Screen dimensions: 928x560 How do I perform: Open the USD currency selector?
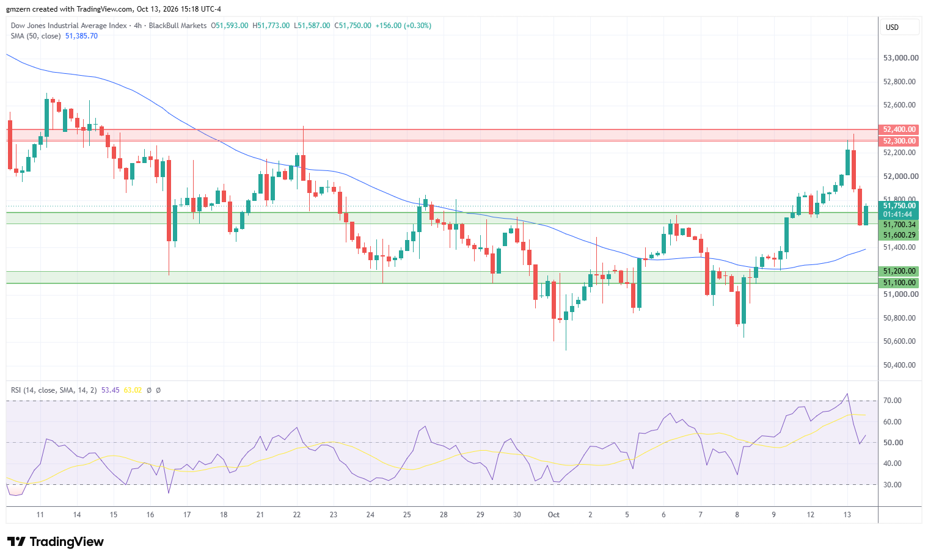tap(900, 27)
